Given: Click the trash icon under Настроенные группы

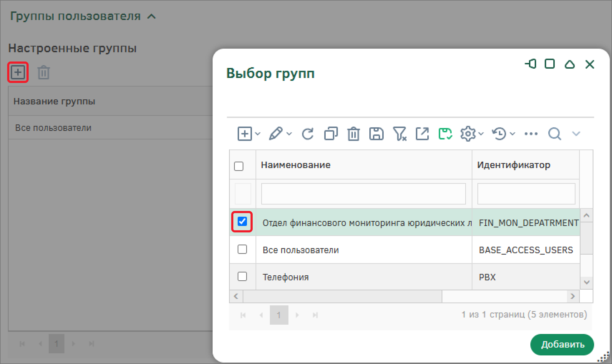Looking at the screenshot, I should point(44,73).
